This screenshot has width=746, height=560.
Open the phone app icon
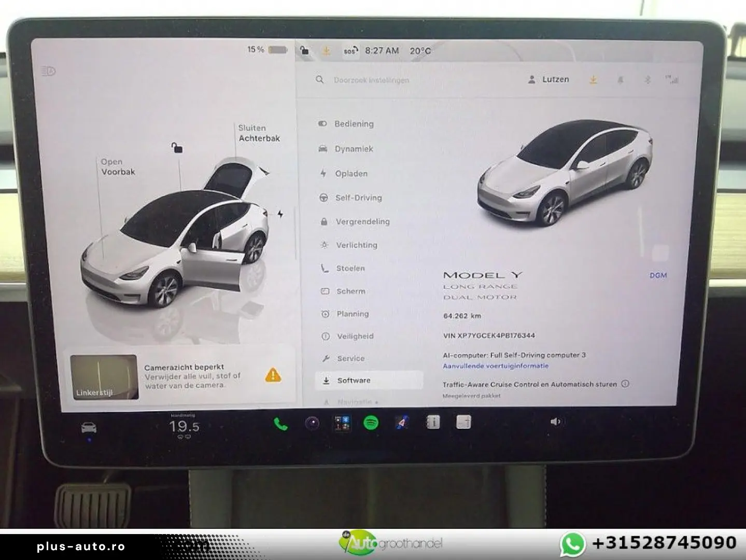point(280,424)
